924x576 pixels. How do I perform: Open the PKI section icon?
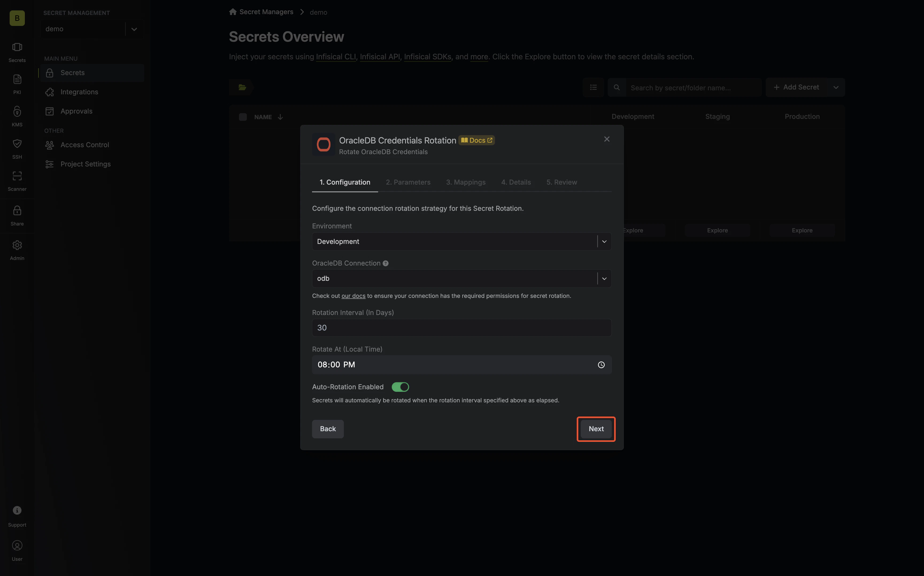17,84
